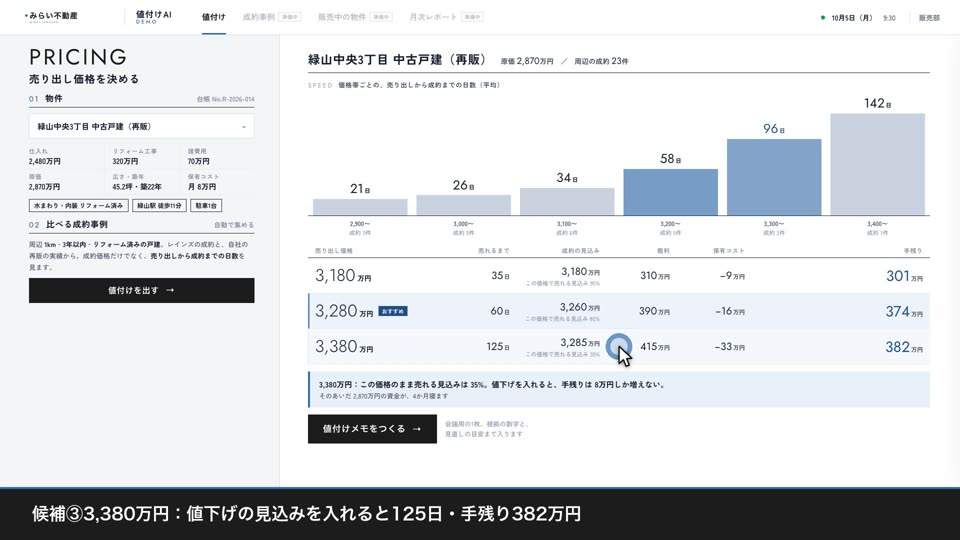
Task: Select the 3,380万円 price candidate row
Action: point(618,347)
